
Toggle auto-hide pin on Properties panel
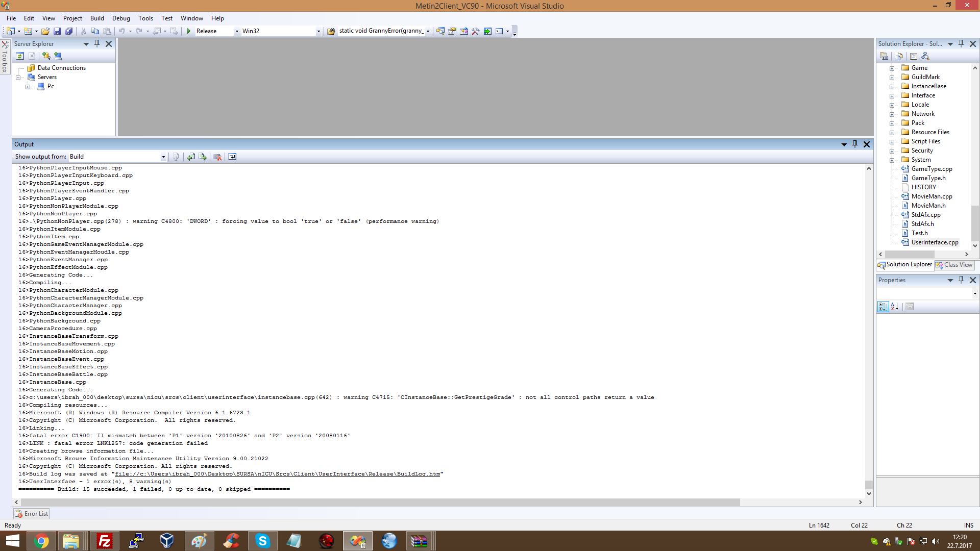961,280
